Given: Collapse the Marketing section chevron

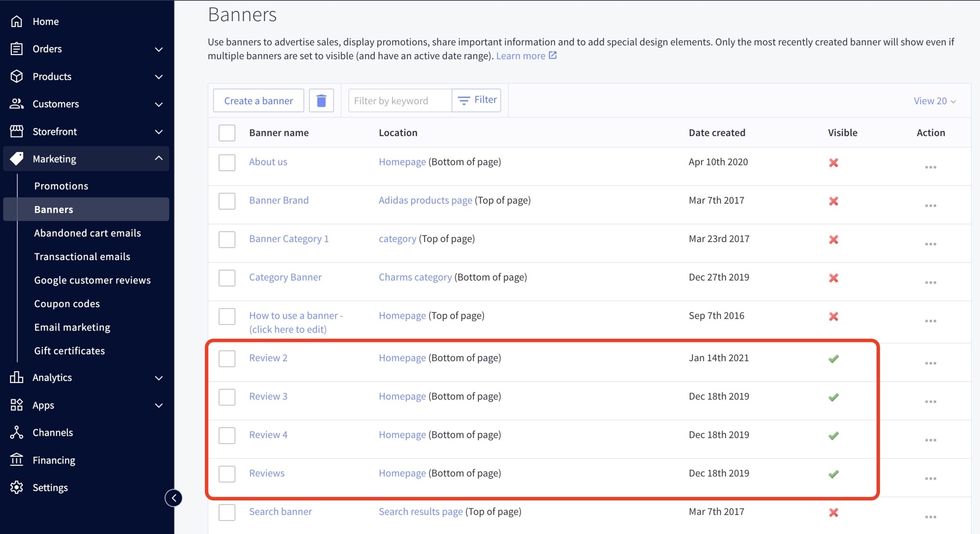Looking at the screenshot, I should click(158, 158).
